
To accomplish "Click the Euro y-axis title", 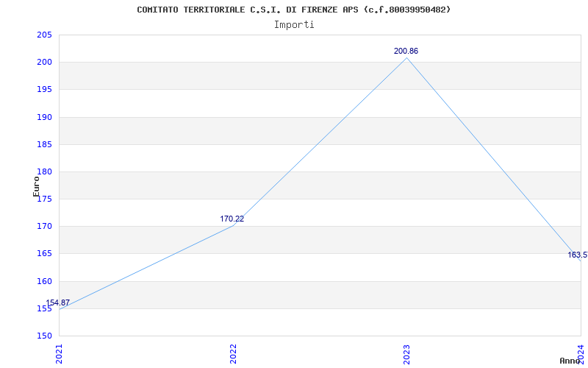I will click(x=36, y=186).
